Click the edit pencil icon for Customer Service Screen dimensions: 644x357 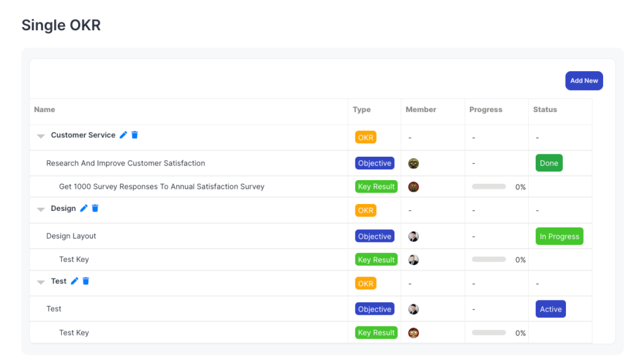(123, 135)
